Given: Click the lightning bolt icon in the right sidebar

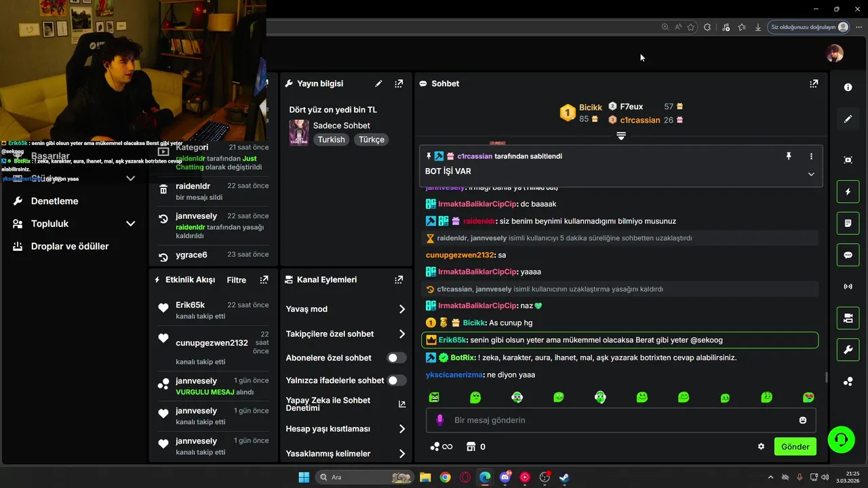Looking at the screenshot, I should (848, 192).
